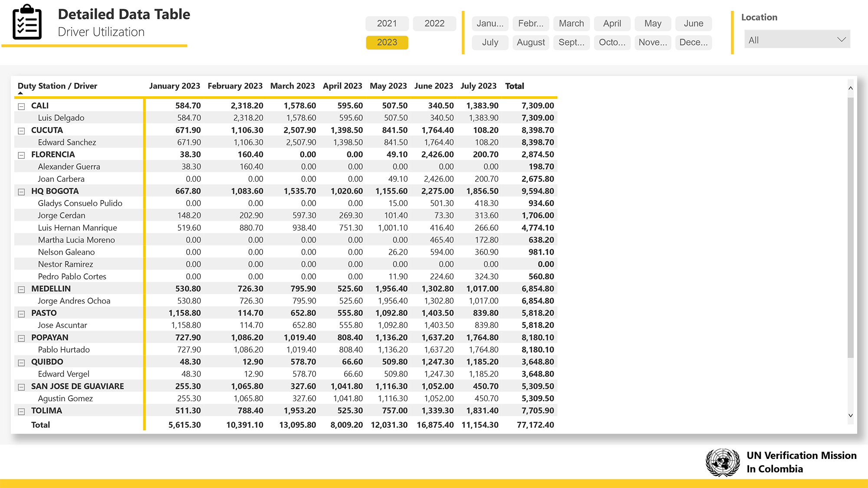Select the Edward Vergel driver row
Viewport: 868px width, 488px height.
[286, 374]
